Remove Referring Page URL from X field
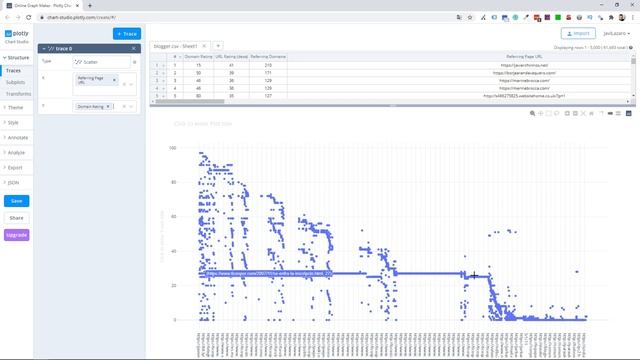 114,80
